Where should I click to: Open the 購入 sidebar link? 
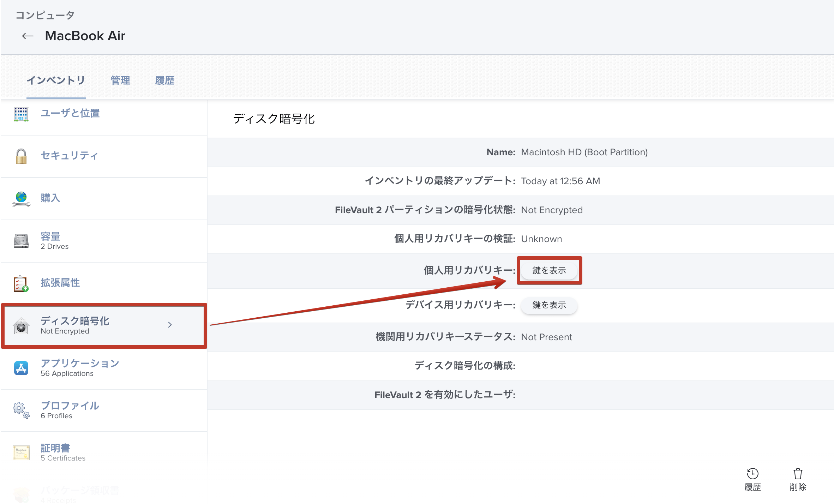click(x=50, y=198)
